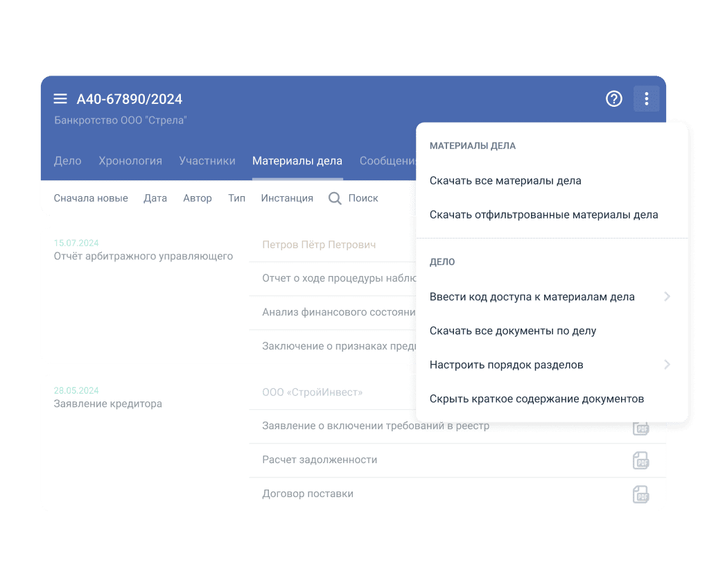Open the Участники tab
Image resolution: width=707 pixels, height=588 pixels.
click(207, 161)
